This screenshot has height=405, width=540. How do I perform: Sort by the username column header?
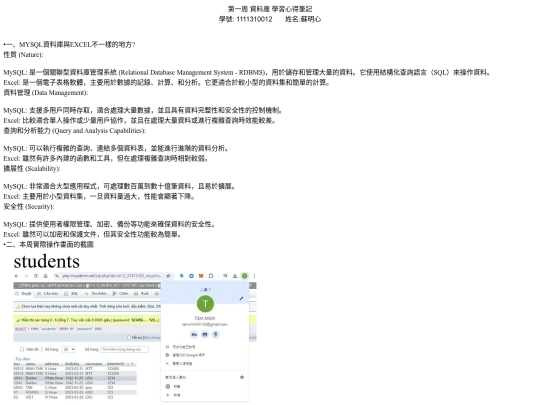tap(94, 364)
